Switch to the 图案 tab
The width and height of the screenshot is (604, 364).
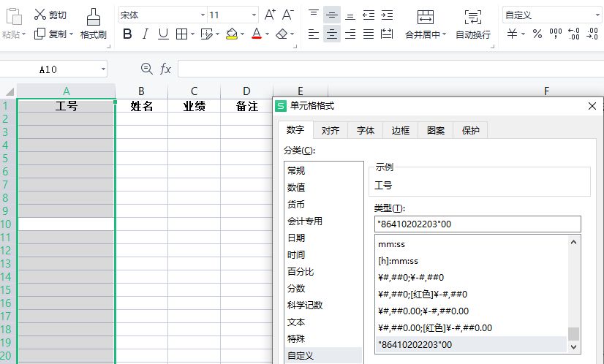coord(436,131)
